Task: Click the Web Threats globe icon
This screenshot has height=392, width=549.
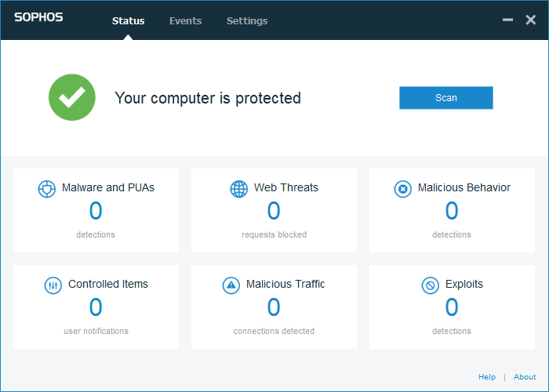Action: coord(239,189)
